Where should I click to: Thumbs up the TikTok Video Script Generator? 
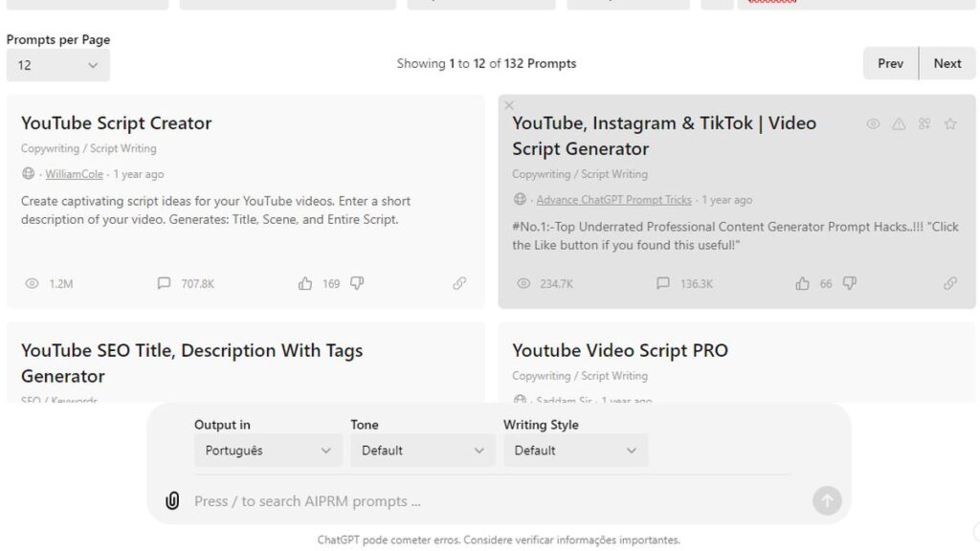802,283
